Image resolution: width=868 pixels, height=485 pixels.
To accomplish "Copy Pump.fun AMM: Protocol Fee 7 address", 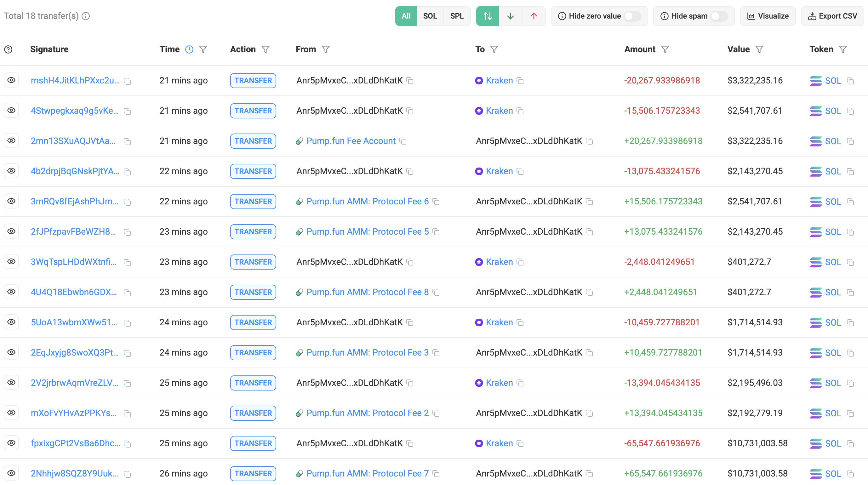I will coord(436,474).
